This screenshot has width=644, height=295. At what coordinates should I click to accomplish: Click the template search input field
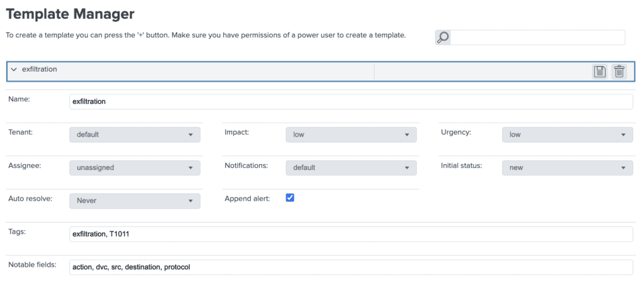538,38
